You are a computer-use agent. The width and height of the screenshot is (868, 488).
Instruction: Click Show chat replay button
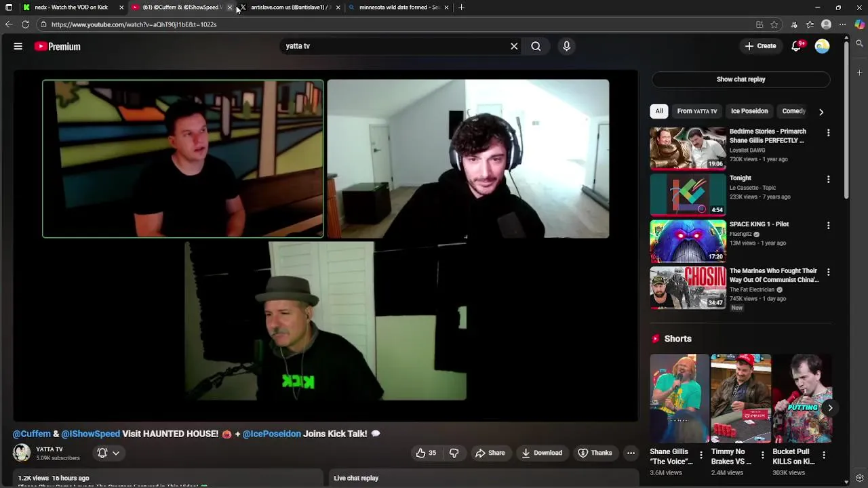(741, 79)
